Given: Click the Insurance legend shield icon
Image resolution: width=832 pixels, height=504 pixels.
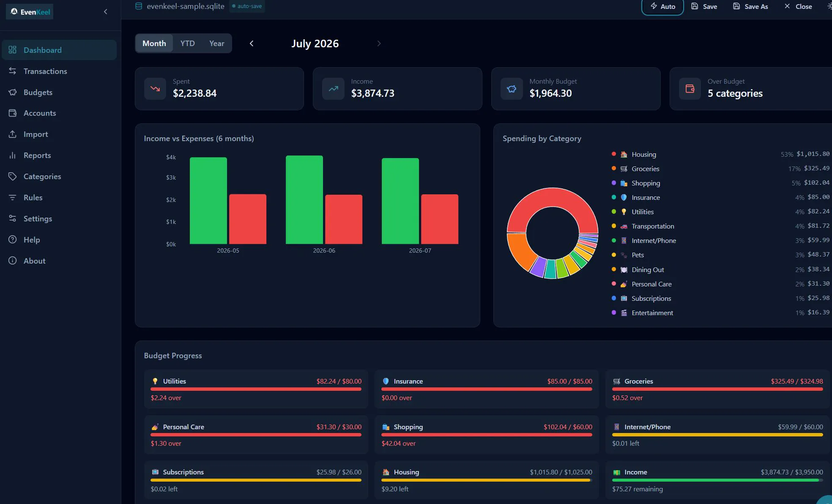Looking at the screenshot, I should pos(624,197).
